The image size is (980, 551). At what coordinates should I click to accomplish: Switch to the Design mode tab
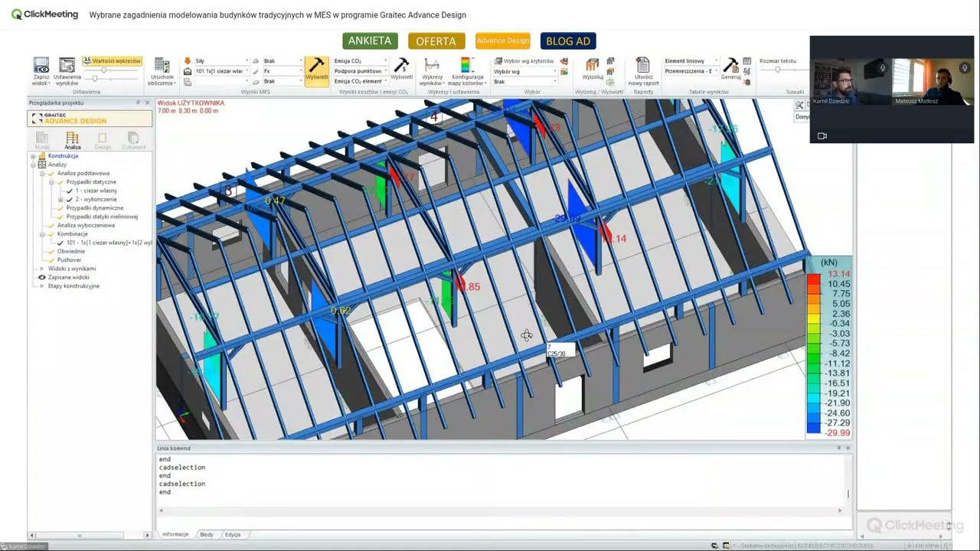coord(103,140)
